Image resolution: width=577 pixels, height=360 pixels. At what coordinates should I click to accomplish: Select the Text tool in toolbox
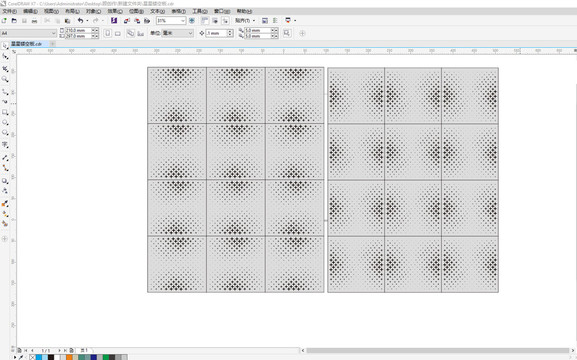[5, 145]
